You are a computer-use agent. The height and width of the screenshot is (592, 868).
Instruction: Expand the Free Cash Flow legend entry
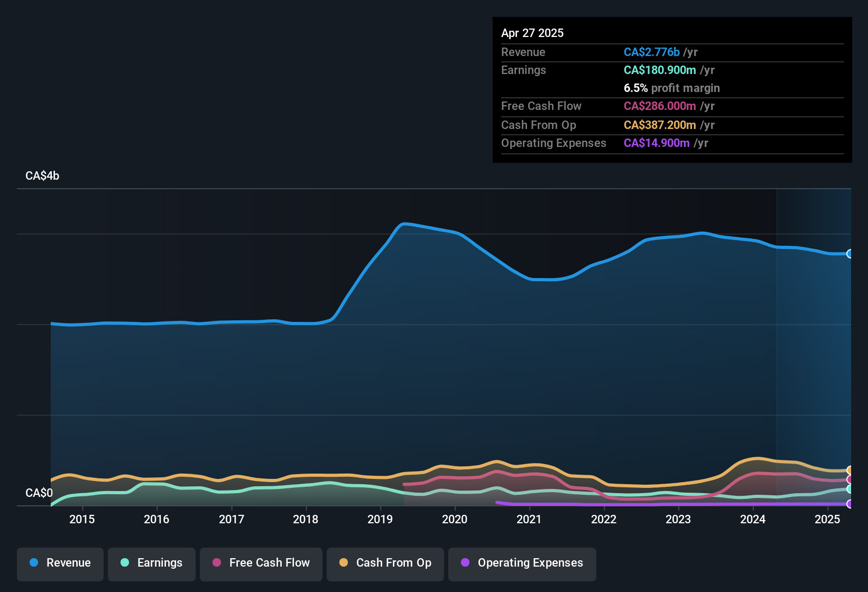[261, 563]
